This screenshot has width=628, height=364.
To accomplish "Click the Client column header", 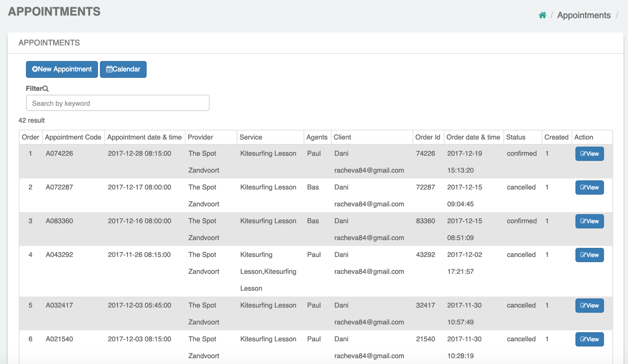I will pos(342,137).
